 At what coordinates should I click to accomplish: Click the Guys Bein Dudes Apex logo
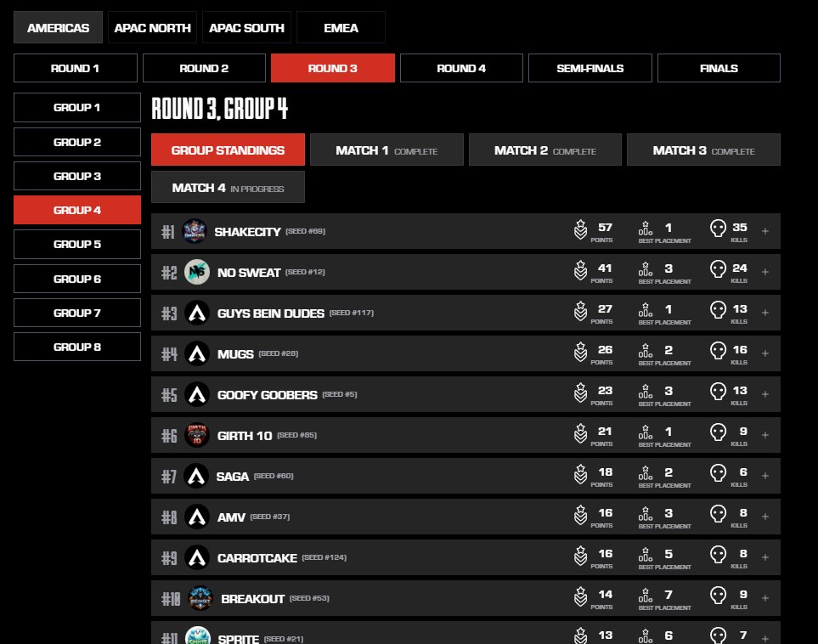coord(197,313)
